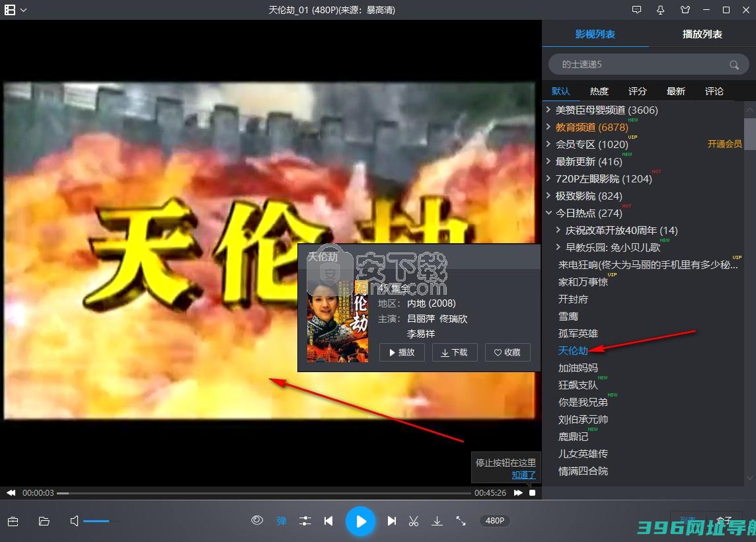Seek on the video progress bar

click(x=264, y=493)
